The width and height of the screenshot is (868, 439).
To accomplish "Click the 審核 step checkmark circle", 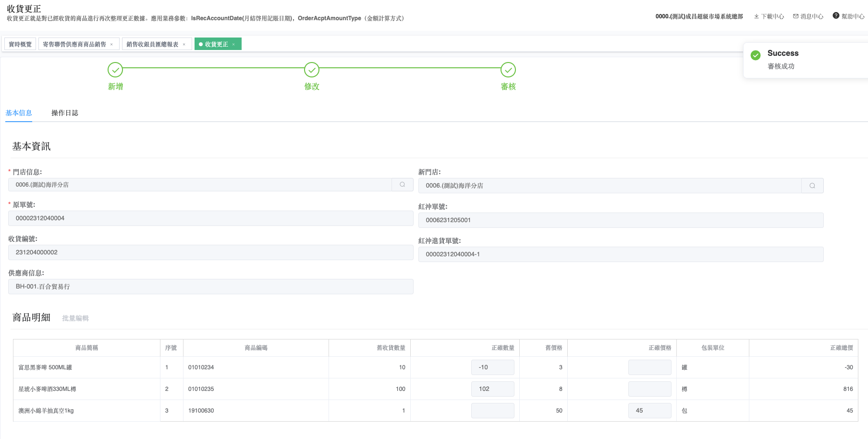I will click(508, 70).
